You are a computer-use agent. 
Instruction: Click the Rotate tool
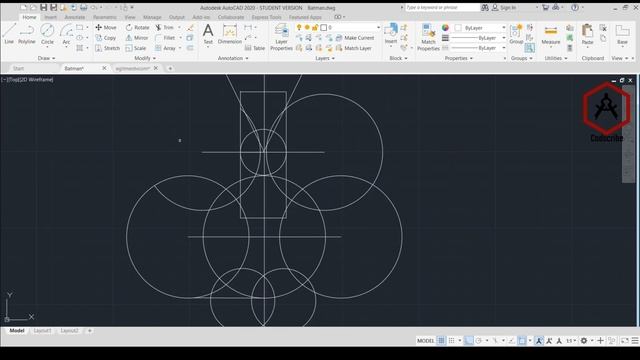pos(137,27)
